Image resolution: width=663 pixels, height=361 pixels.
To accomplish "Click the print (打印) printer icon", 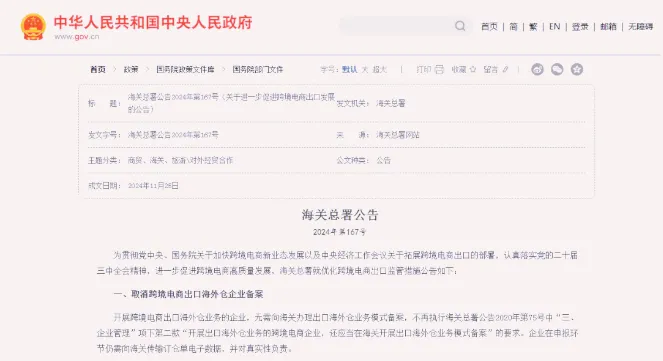I will click(439, 69).
